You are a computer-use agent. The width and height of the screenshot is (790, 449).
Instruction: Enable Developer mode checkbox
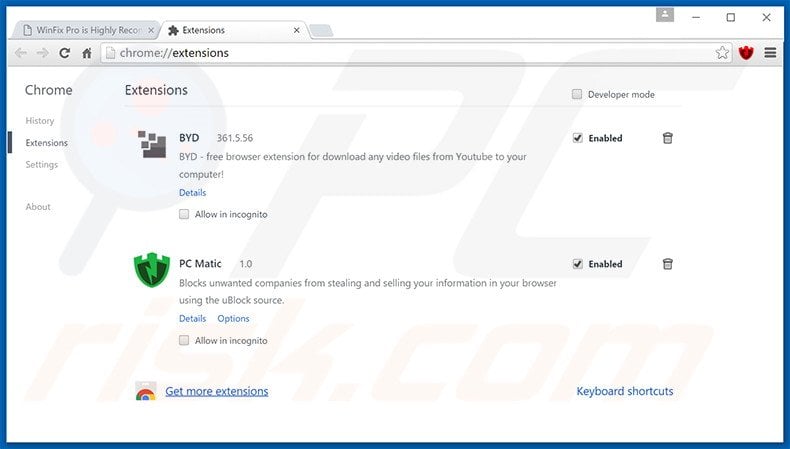577,94
